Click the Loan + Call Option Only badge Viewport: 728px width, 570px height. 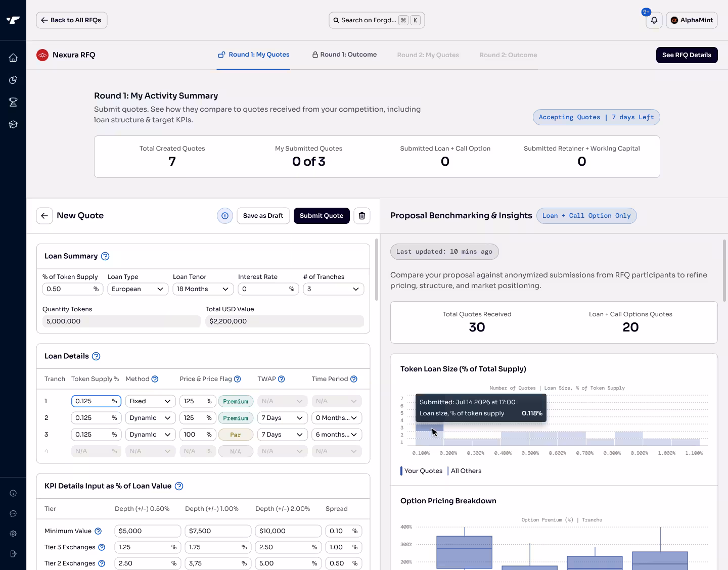pos(586,216)
